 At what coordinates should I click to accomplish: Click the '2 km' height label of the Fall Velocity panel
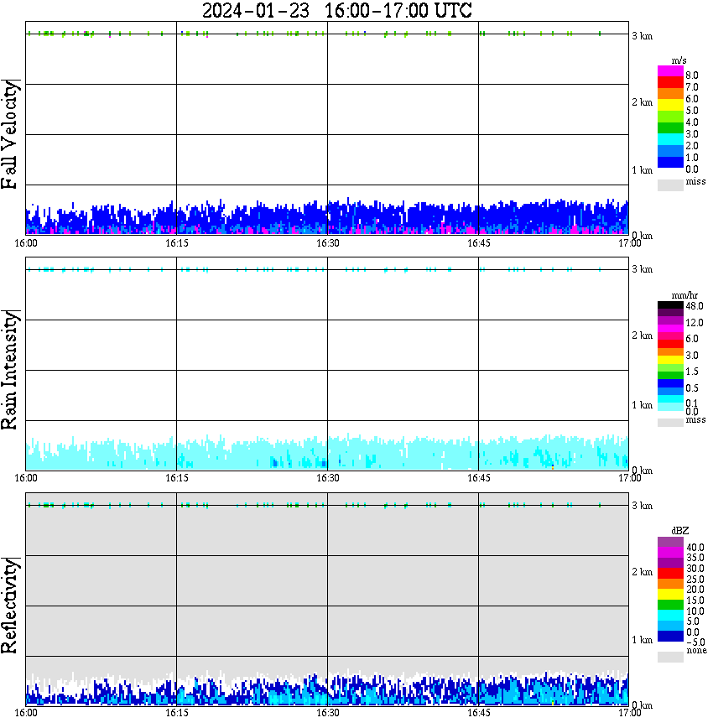point(642,102)
